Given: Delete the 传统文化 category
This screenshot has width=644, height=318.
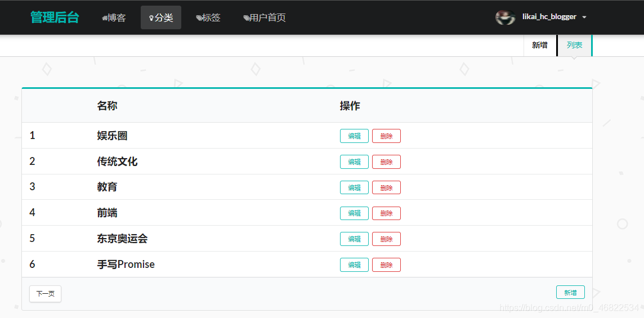Looking at the screenshot, I should (387, 162).
